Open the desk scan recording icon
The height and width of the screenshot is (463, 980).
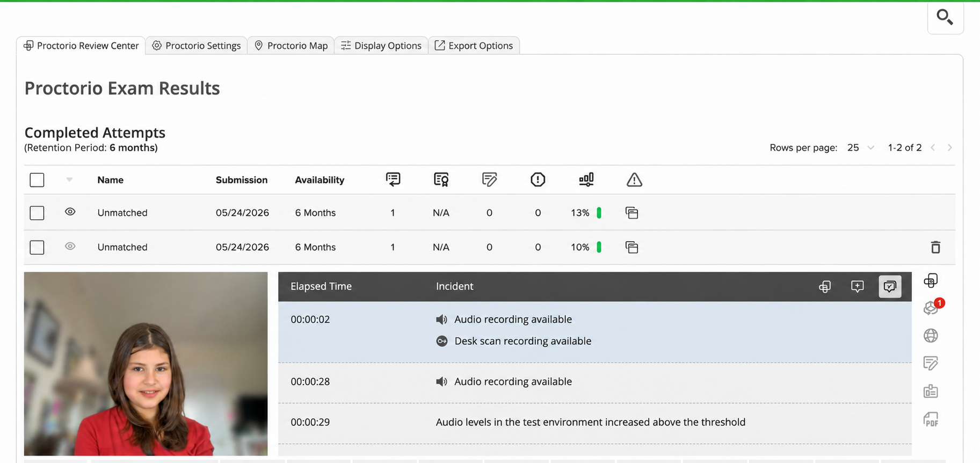[x=441, y=341]
